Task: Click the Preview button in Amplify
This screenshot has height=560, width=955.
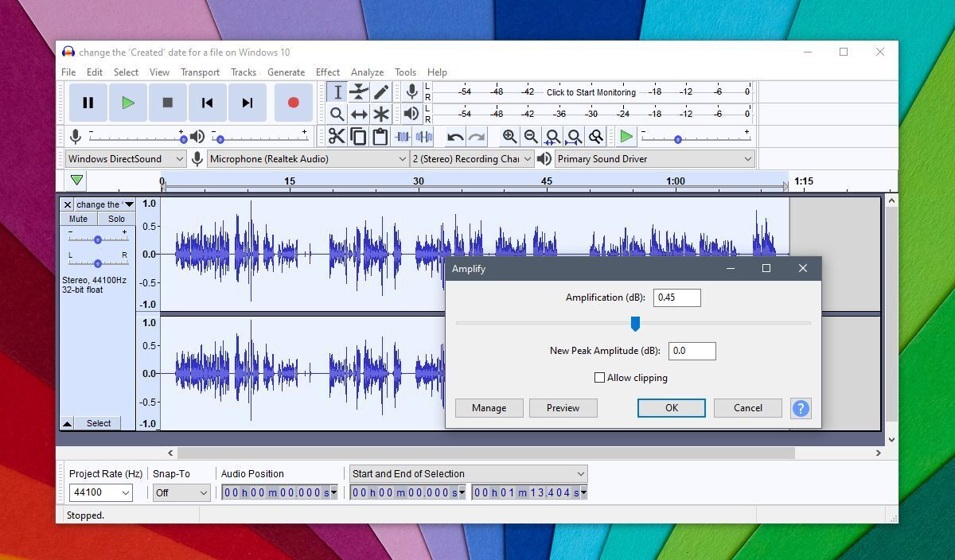Action: (563, 408)
